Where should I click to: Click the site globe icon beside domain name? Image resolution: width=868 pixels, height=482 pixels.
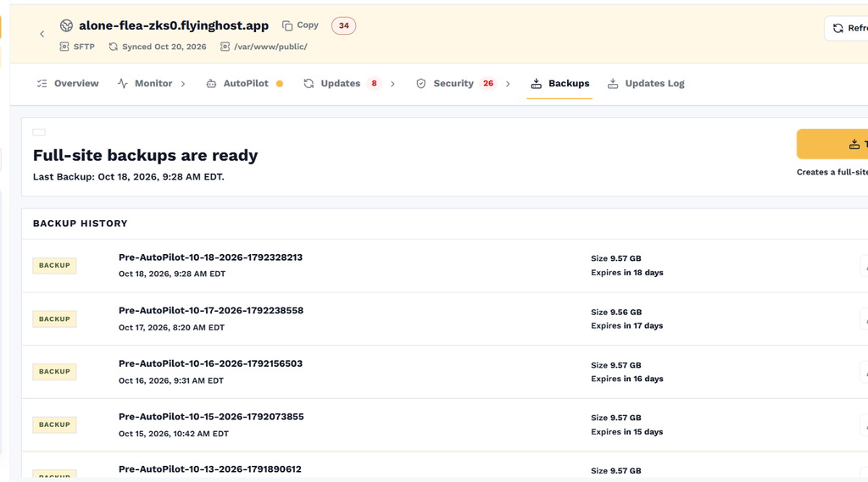[66, 25]
